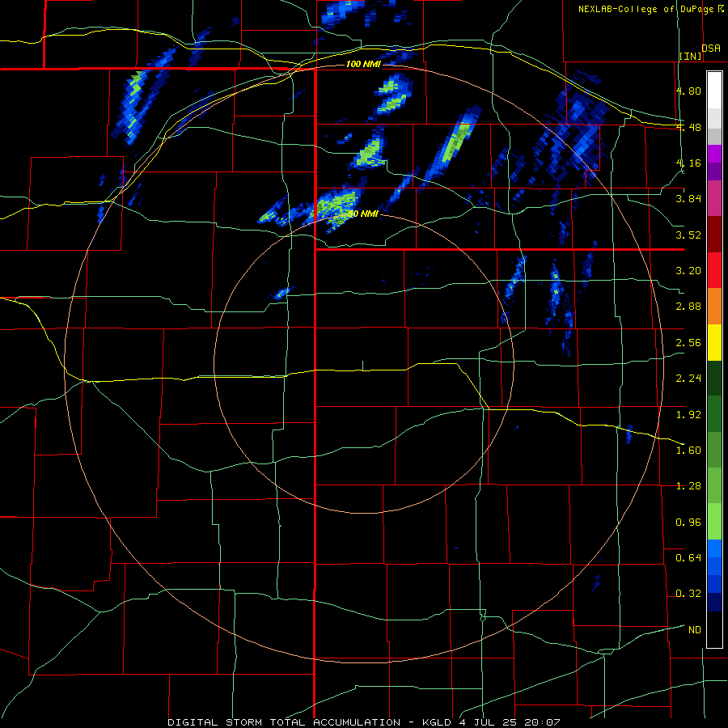The width and height of the screenshot is (728, 728).
Task: Select the darkest green legend swatch
Action: [714, 379]
